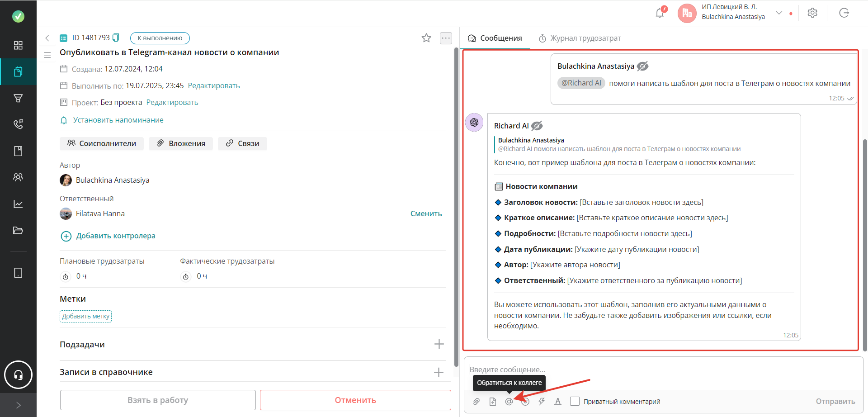The width and height of the screenshot is (868, 417).
Task: Open the Соисполнители section
Action: (x=102, y=143)
